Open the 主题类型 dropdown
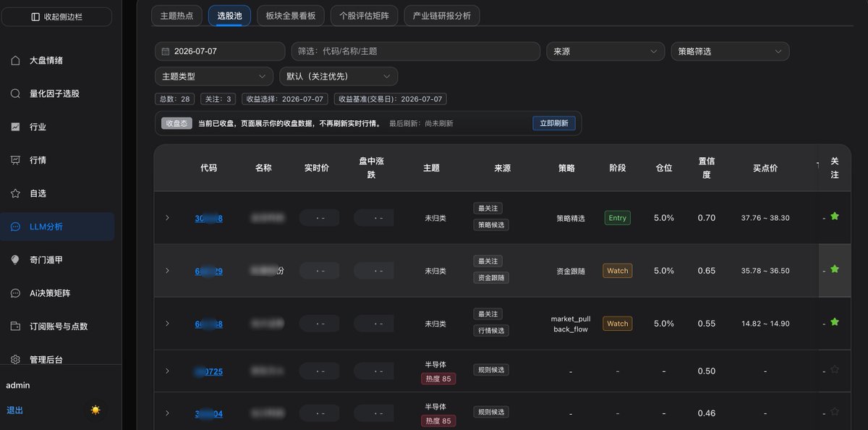This screenshot has height=430, width=868. [x=214, y=76]
